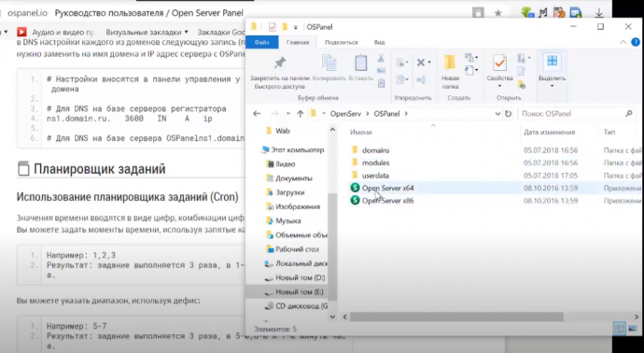Image resolution: width=644 pixels, height=353 pixels.
Task: Go up one level with the up arrow
Action: point(301,114)
